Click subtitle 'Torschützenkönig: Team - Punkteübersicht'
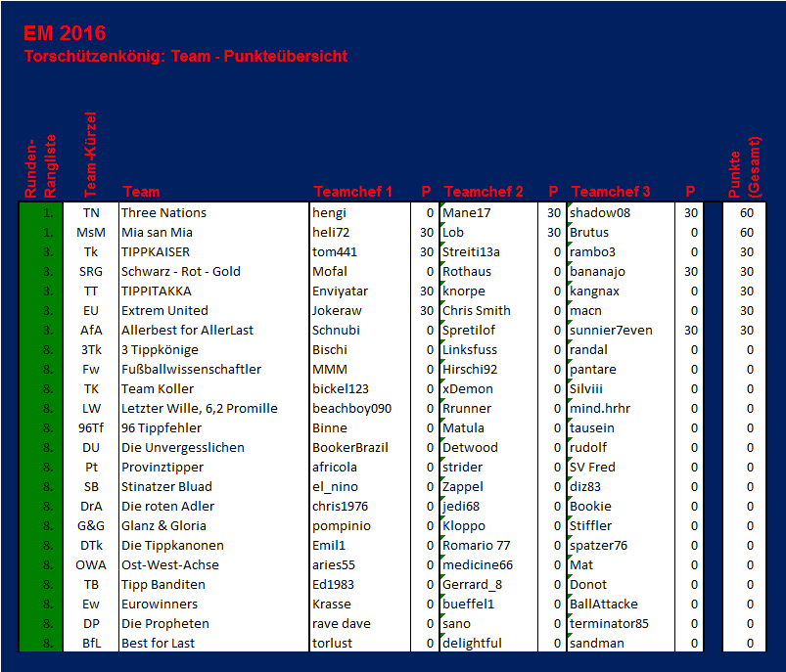Image resolution: width=786 pixels, height=672 pixels. point(185,56)
